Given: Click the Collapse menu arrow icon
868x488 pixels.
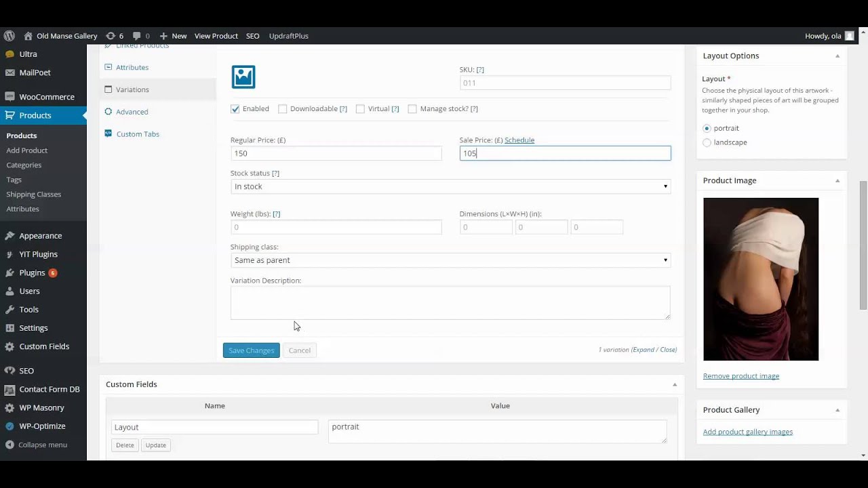Looking at the screenshot, I should pos(9,445).
